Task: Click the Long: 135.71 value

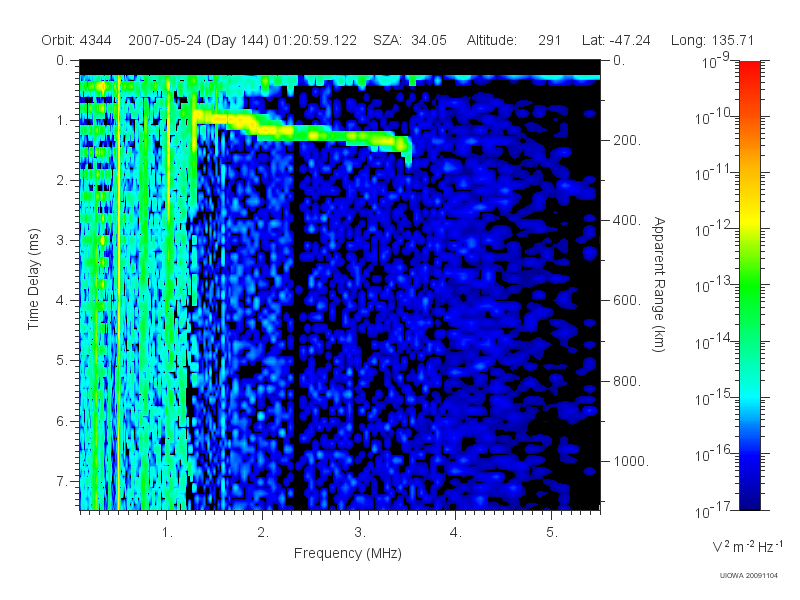Action: pyautogui.click(x=712, y=40)
